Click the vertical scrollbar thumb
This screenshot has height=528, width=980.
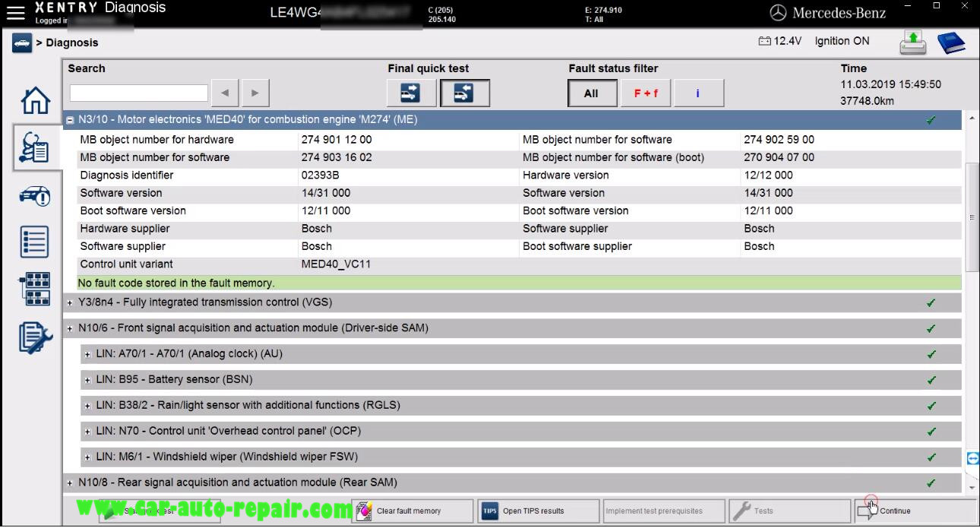(x=972, y=217)
